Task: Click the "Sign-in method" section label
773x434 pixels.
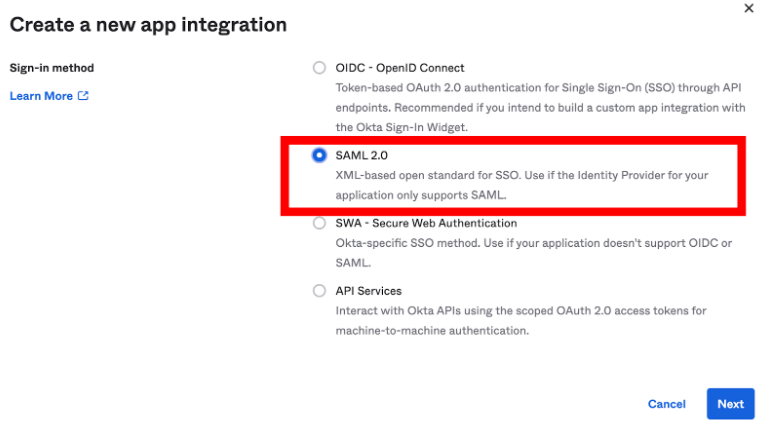Action: click(x=51, y=68)
